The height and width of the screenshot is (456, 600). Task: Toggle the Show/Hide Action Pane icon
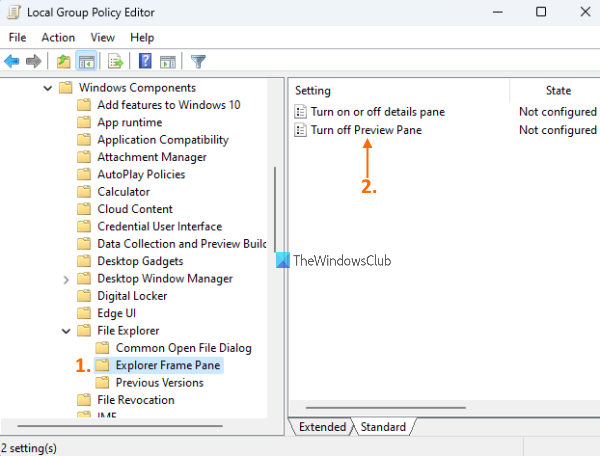click(x=168, y=62)
